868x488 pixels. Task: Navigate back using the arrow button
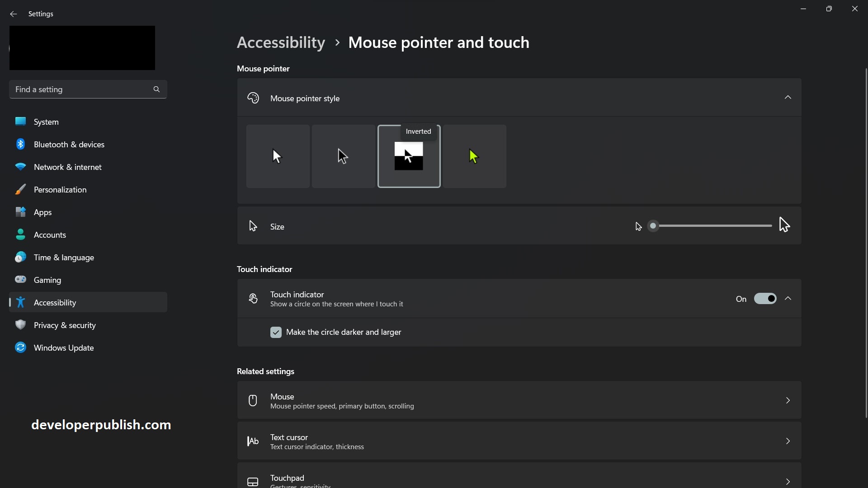14,14
